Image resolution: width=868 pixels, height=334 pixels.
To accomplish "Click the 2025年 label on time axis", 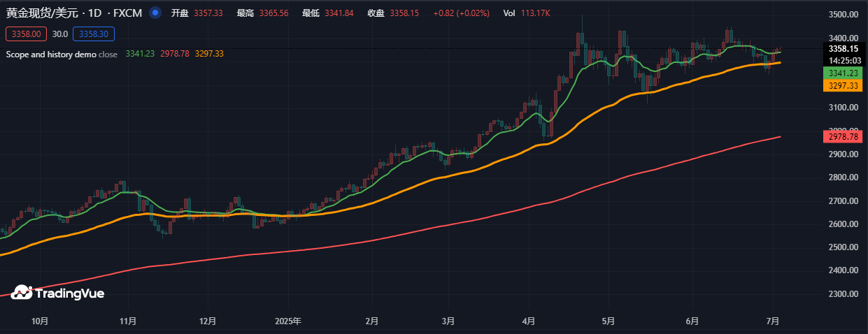I will coord(288,321).
